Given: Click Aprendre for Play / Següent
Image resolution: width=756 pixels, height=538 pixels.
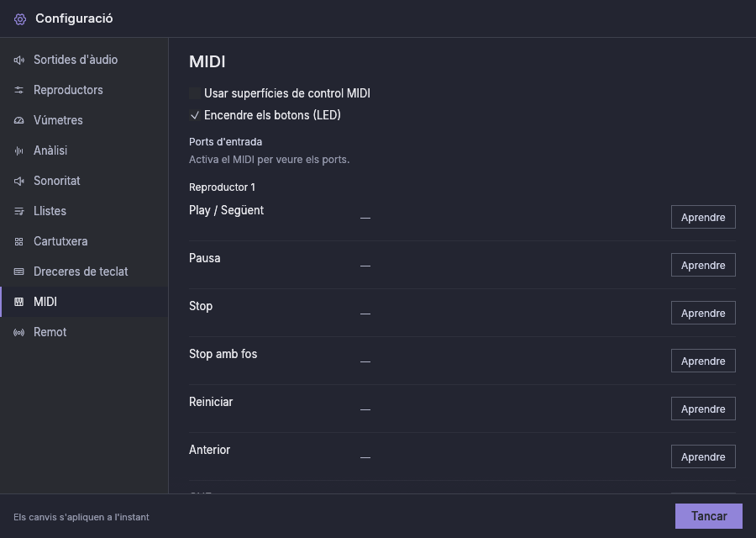Looking at the screenshot, I should click(703, 217).
